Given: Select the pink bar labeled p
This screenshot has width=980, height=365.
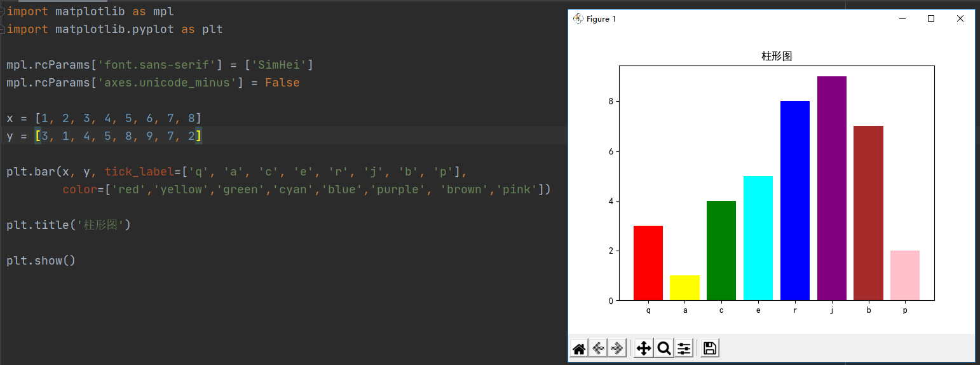Looking at the screenshot, I should [905, 275].
